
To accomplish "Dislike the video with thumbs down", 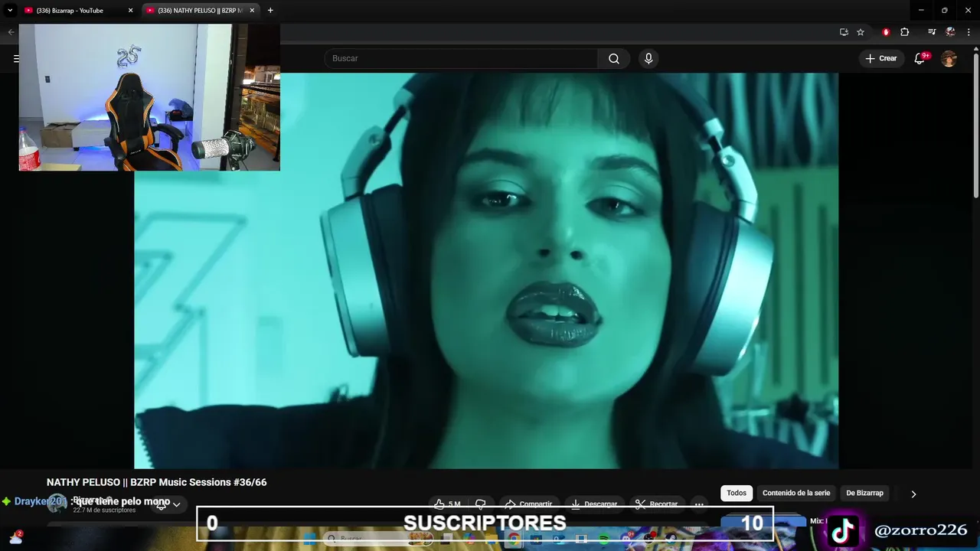I will pos(481,504).
